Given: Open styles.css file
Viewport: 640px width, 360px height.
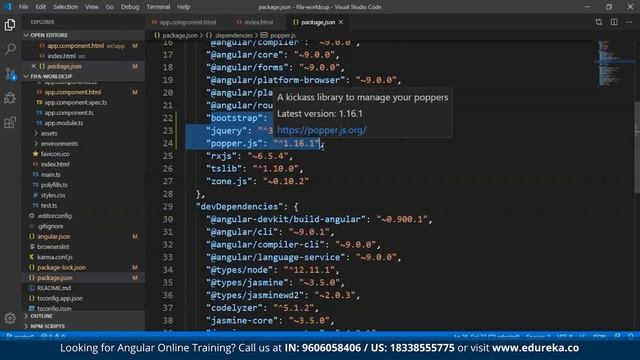Looking at the screenshot, I should pyautogui.click(x=53, y=195).
